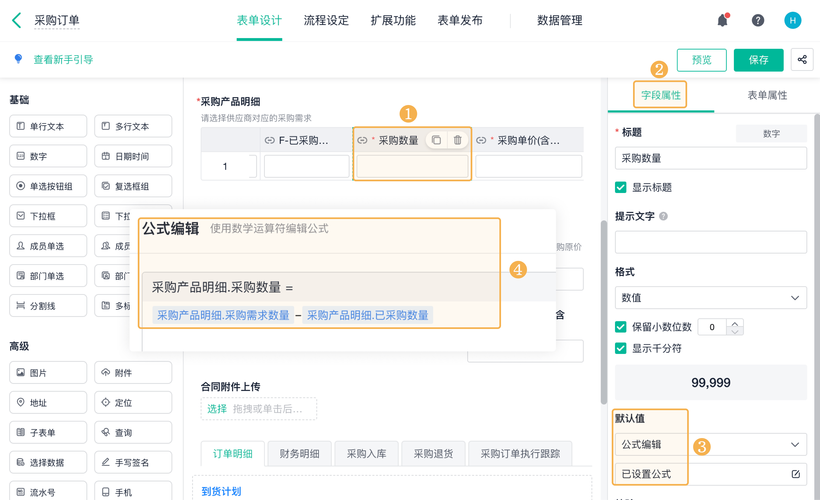Add a 子表单 component
820x500 pixels.
click(x=48, y=432)
